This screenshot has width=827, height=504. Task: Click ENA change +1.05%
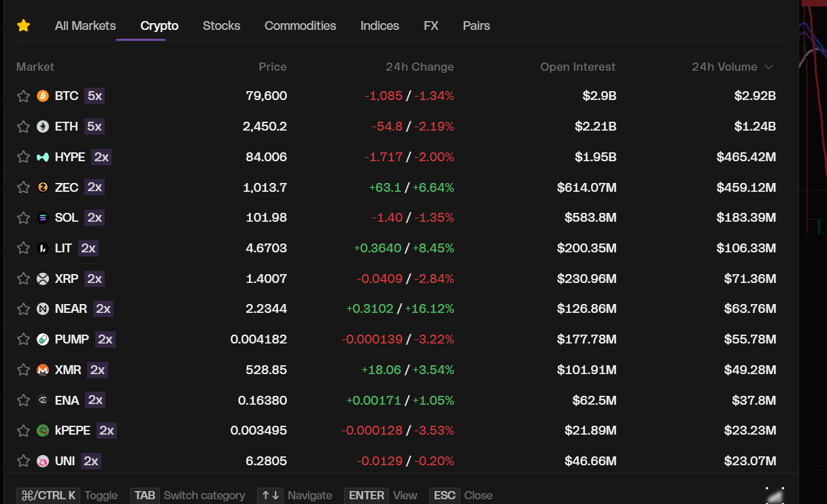tap(433, 400)
